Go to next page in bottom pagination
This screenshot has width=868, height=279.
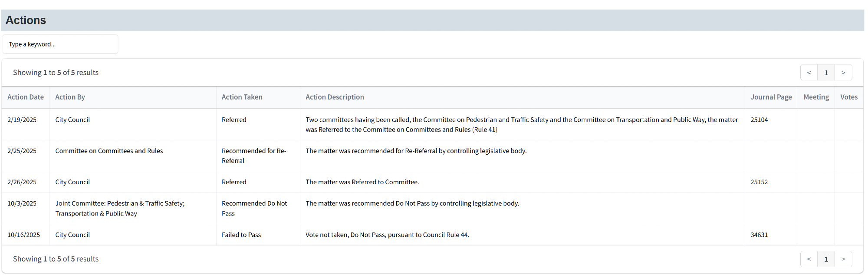point(843,259)
